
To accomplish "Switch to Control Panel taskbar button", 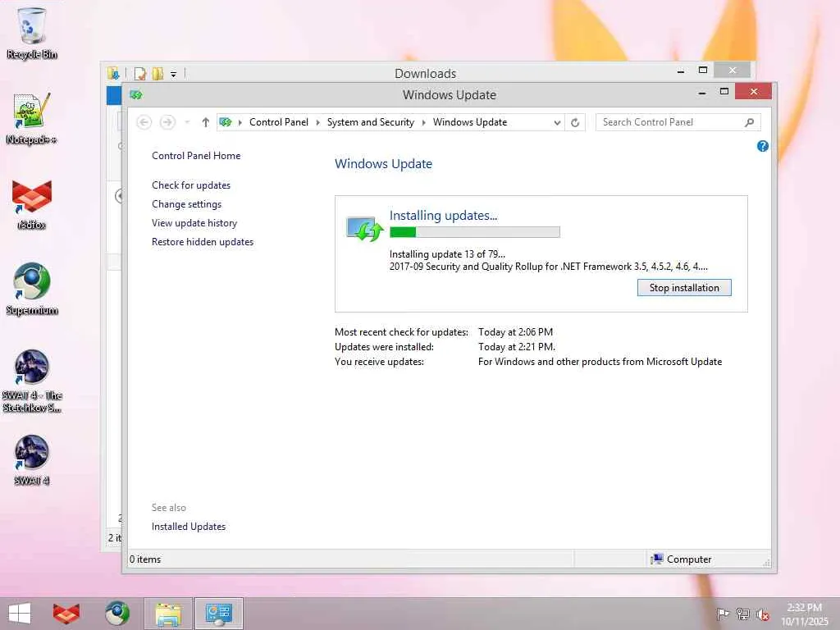I will click(218, 614).
